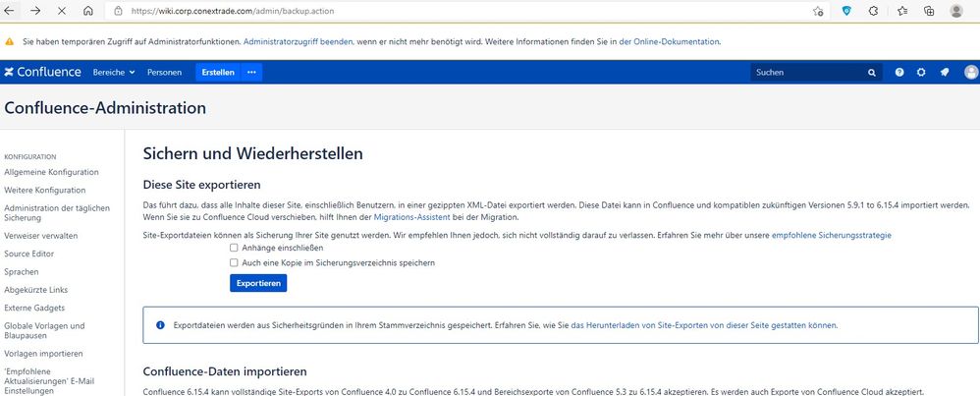Open Confluence user avatar menu
This screenshot has height=396, width=980.
coord(971,72)
